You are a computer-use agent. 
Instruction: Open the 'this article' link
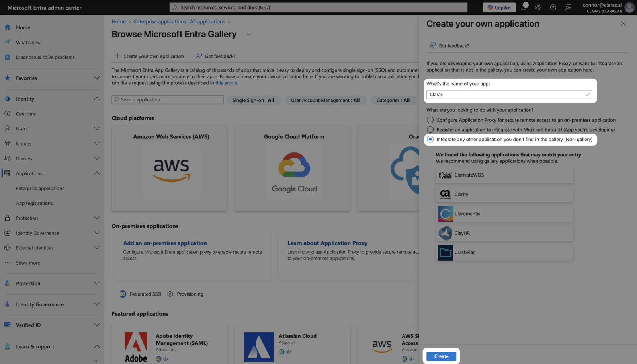pos(227,83)
